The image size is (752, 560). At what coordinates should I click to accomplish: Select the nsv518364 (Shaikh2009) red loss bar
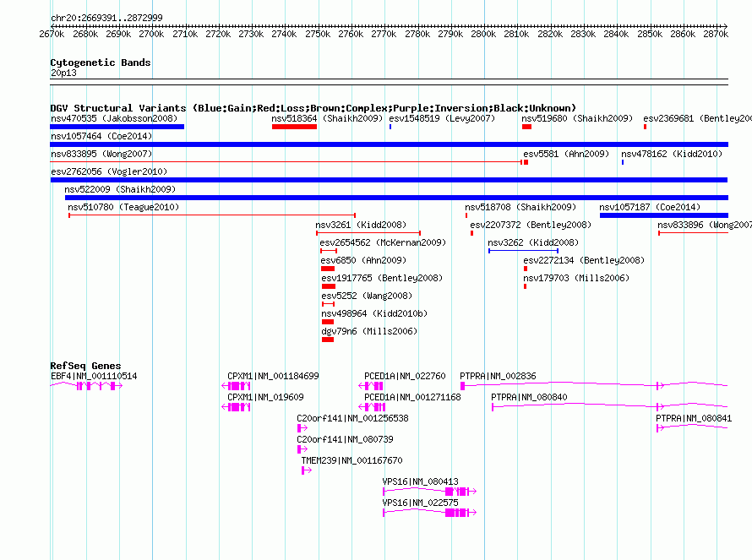pos(295,127)
